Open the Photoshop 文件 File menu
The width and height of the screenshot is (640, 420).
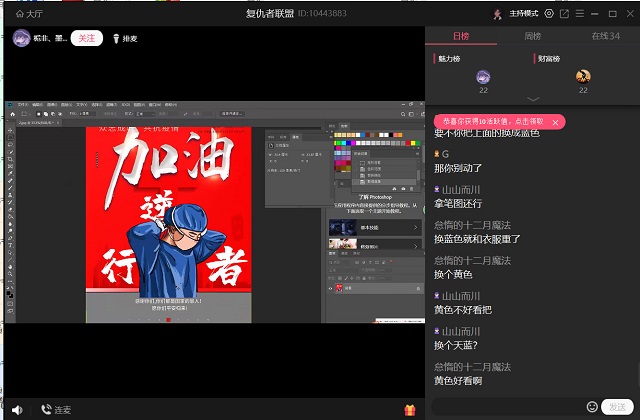[x=22, y=105]
